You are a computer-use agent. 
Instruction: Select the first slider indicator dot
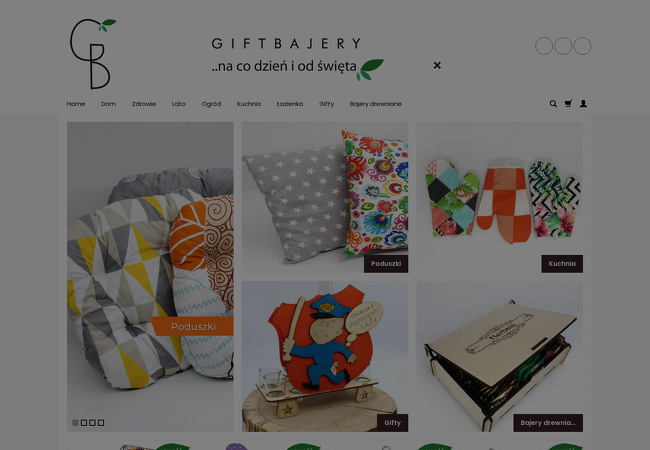pyautogui.click(x=75, y=423)
